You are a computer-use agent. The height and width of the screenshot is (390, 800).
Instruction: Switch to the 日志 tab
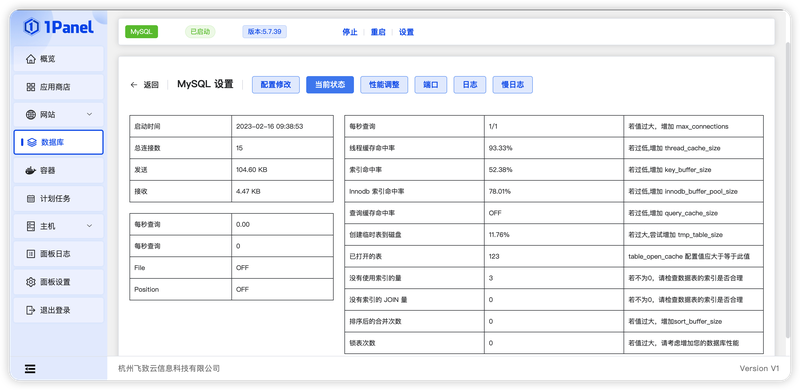[x=469, y=85]
